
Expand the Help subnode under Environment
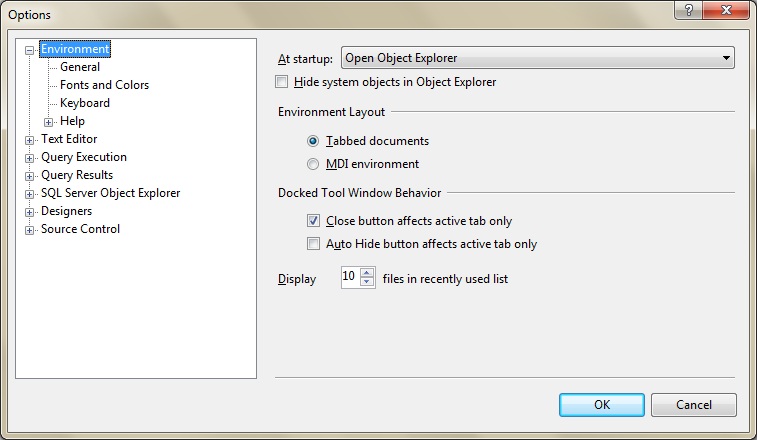[x=48, y=122]
